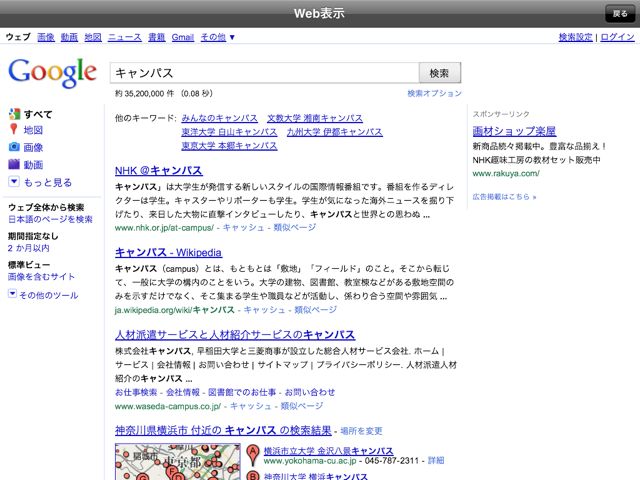640x480 pixels.
Task: Filter results to 2 か月以内
Action: pyautogui.click(x=29, y=248)
